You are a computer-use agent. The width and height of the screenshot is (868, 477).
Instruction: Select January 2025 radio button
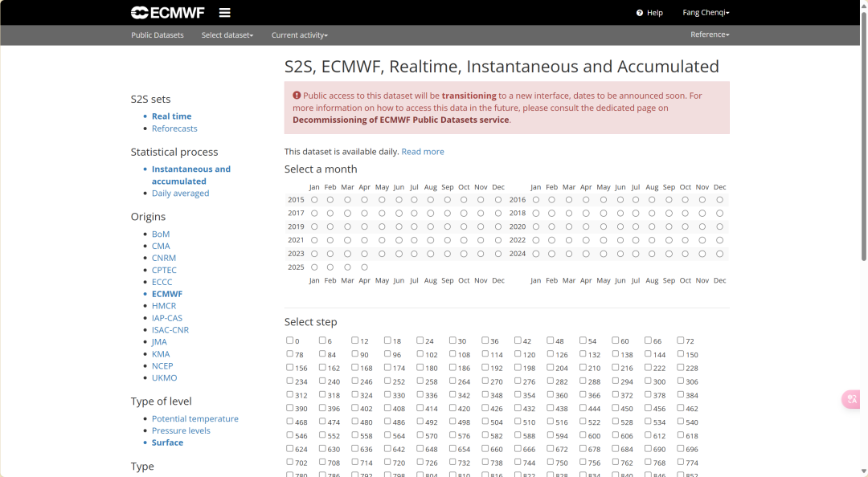pyautogui.click(x=314, y=267)
